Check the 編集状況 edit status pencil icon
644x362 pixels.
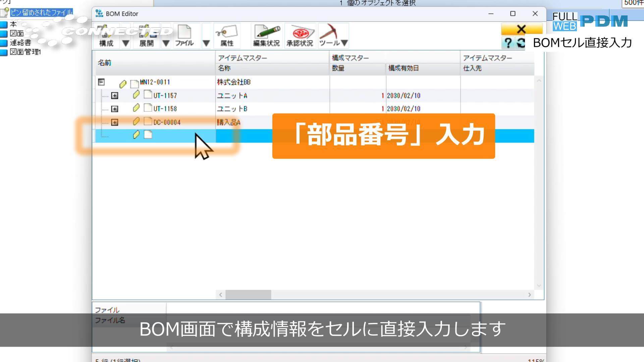pos(266,35)
